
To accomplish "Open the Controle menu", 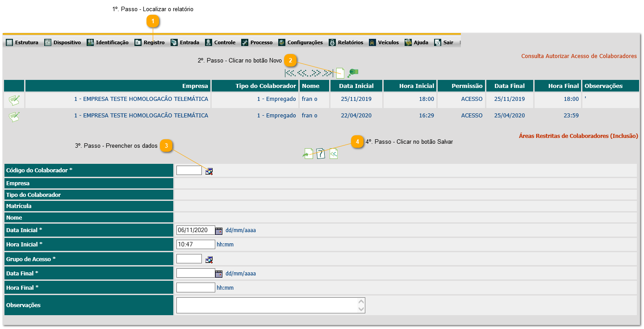I will point(220,42).
